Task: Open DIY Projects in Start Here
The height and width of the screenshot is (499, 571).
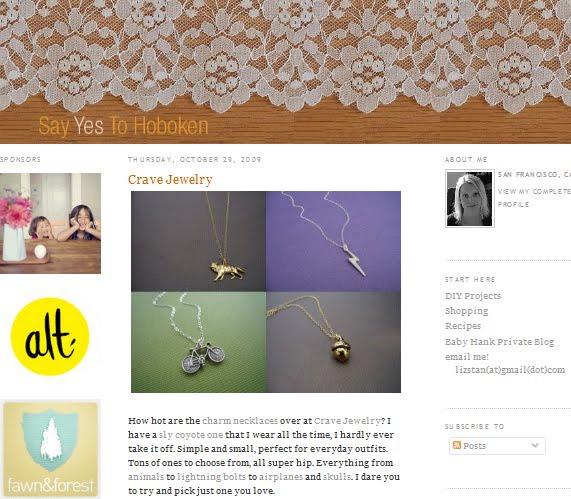Action: tap(473, 296)
